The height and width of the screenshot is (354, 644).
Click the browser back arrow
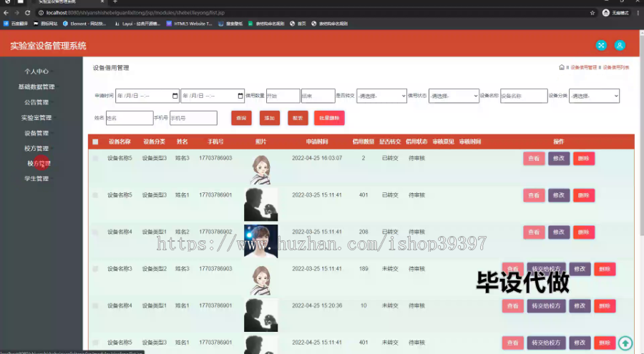click(x=6, y=13)
